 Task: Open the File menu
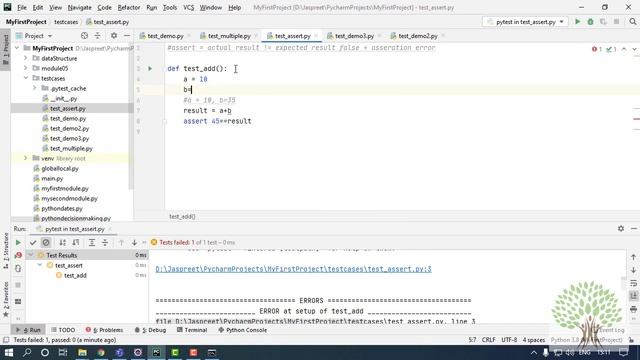[22, 7]
